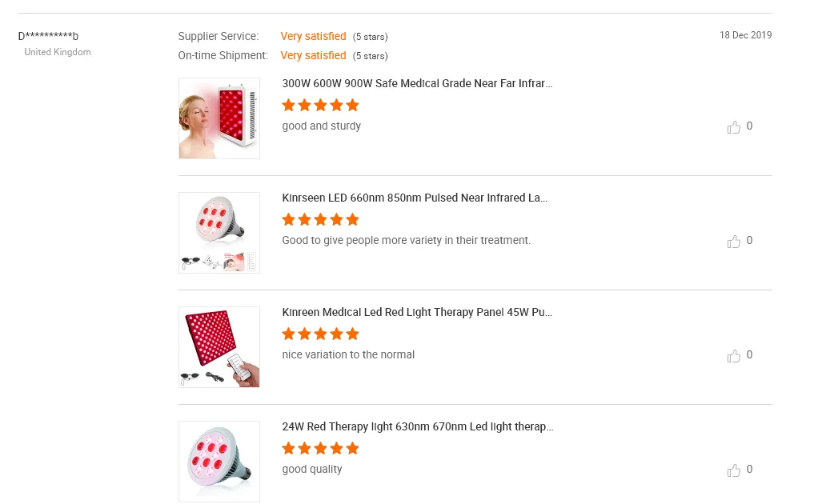Like the "good quality" review
The image size is (822, 504).
click(x=733, y=470)
